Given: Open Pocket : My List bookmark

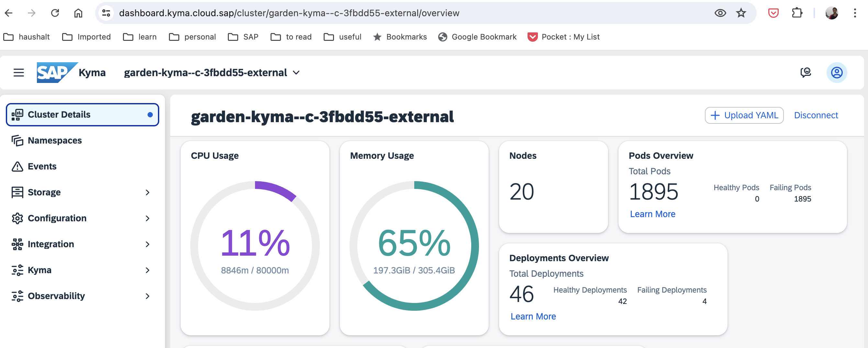Looking at the screenshot, I should (564, 37).
